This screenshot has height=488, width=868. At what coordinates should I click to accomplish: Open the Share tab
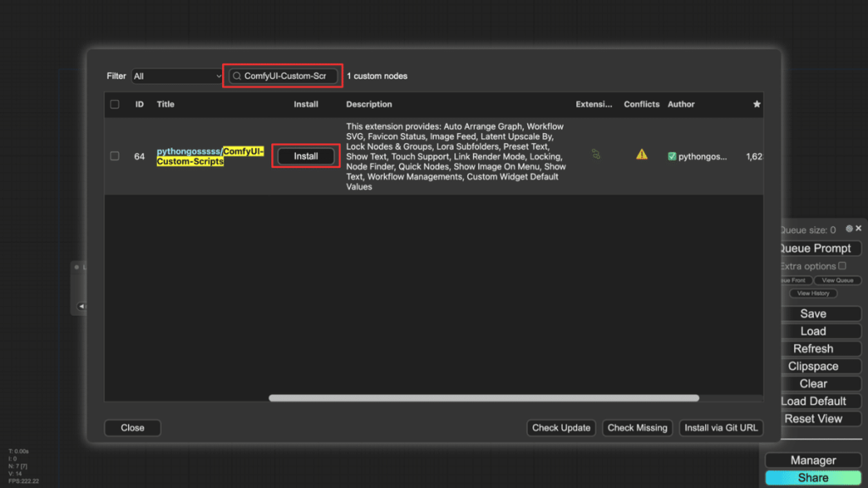point(813,477)
